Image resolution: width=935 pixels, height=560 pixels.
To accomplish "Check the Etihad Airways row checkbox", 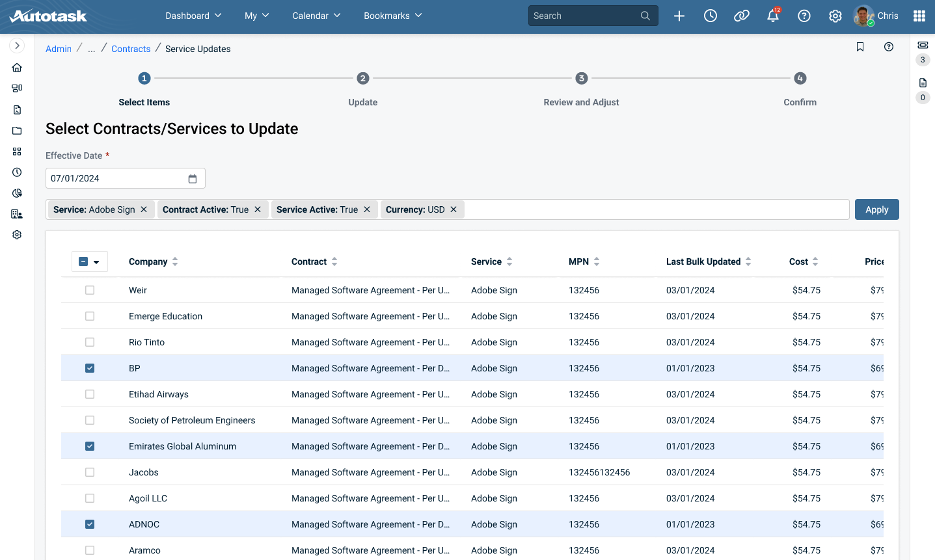I will point(90,394).
